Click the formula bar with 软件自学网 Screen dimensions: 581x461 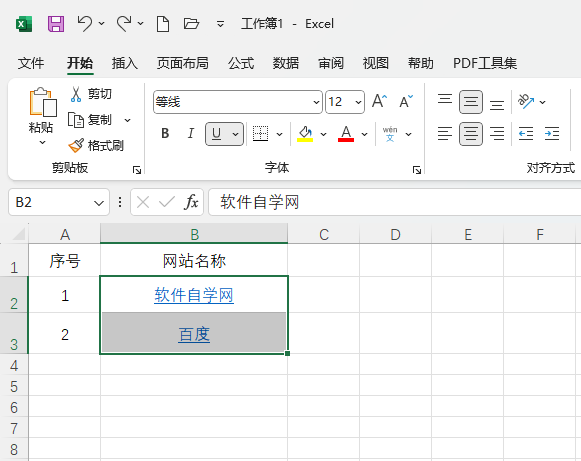pos(395,202)
